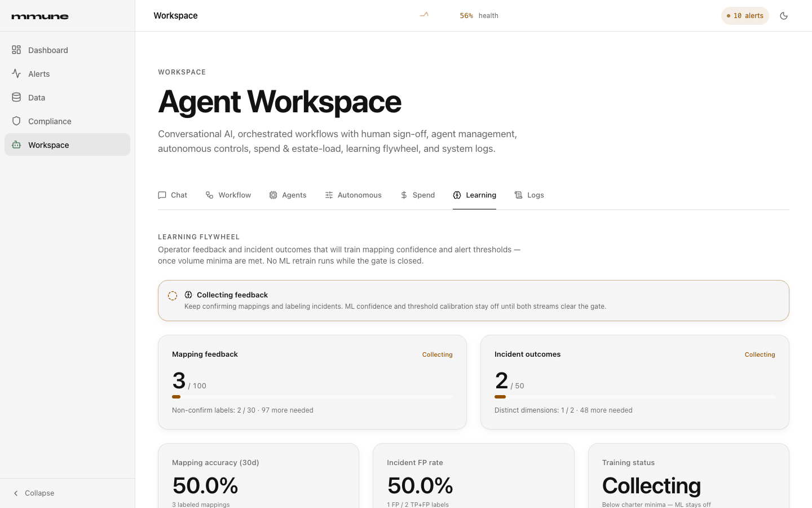Open the Agents tab
This screenshot has height=508, width=812.
click(x=288, y=195)
